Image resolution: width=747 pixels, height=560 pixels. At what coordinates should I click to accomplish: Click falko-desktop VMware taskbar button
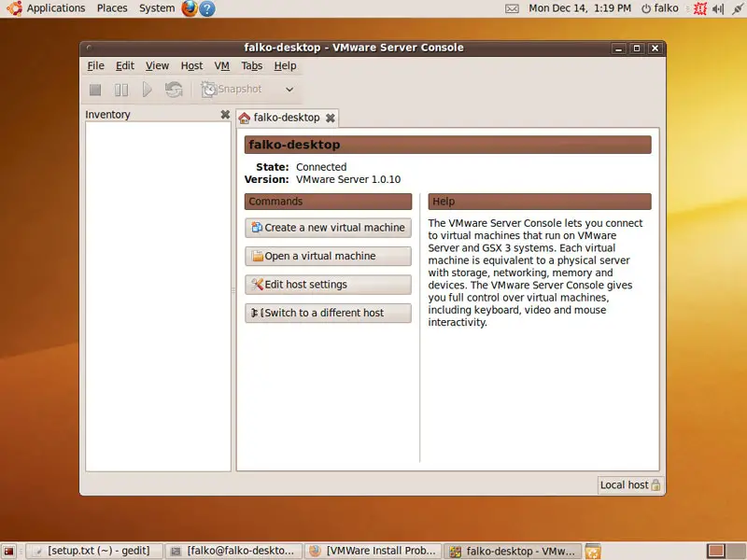coord(513,551)
